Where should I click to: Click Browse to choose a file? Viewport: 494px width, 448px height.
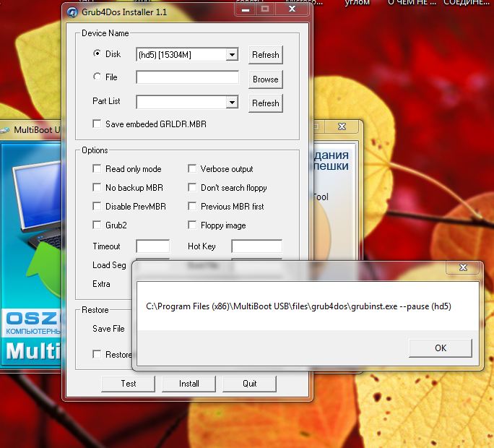tap(265, 79)
